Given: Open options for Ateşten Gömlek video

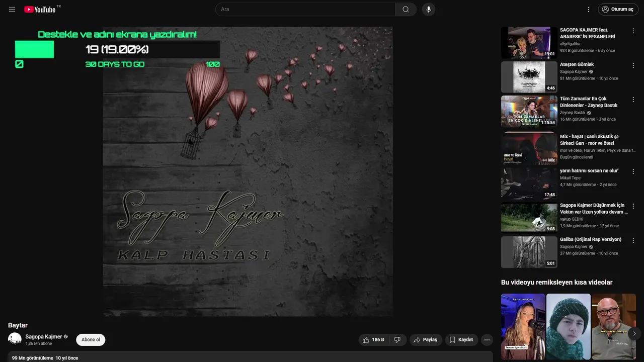Looking at the screenshot, I should coord(633,65).
